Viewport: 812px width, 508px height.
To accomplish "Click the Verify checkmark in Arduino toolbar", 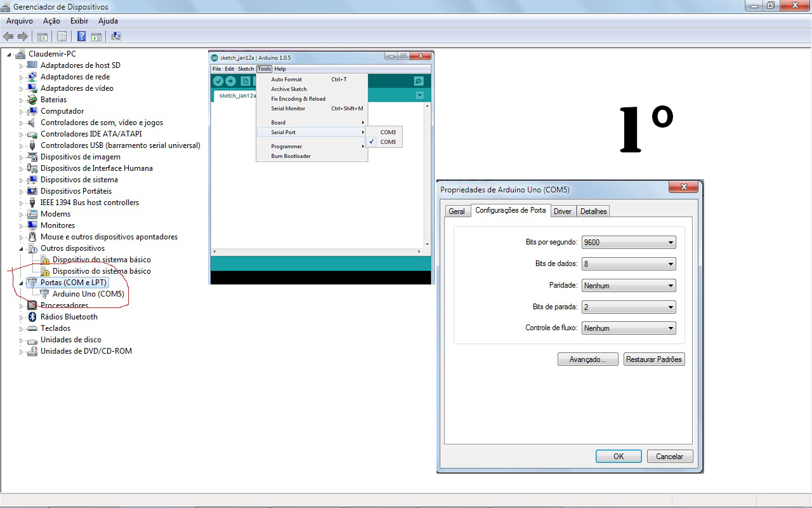I will click(x=218, y=81).
